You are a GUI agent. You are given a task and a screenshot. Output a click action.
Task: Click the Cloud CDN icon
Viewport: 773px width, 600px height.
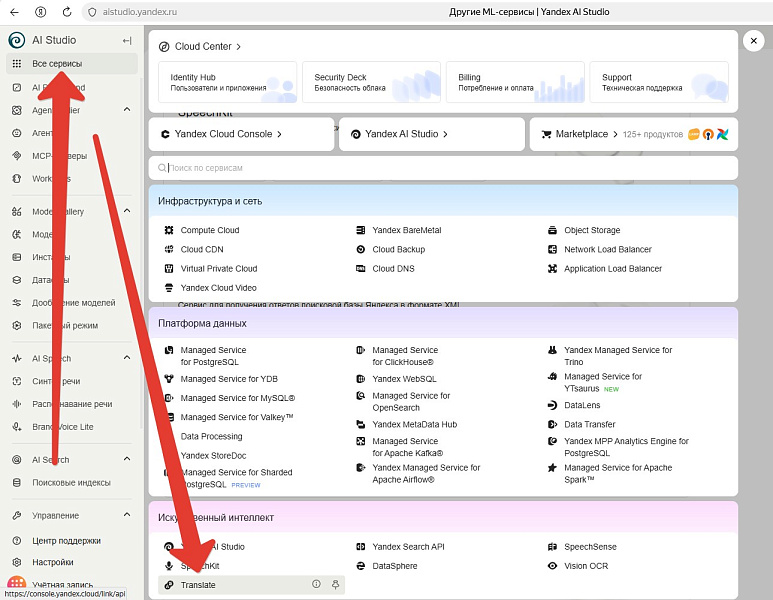[169, 249]
